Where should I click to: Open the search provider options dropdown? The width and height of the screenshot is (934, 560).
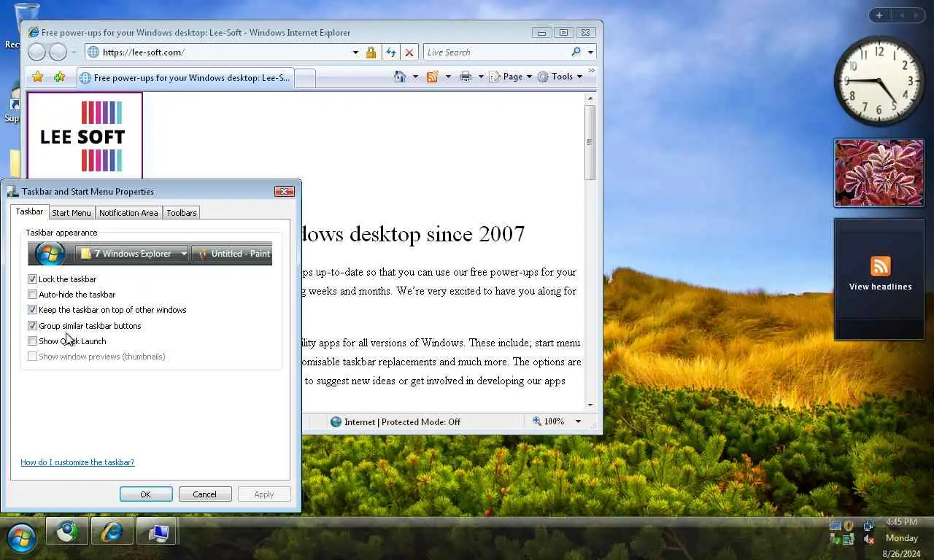pyautogui.click(x=590, y=52)
